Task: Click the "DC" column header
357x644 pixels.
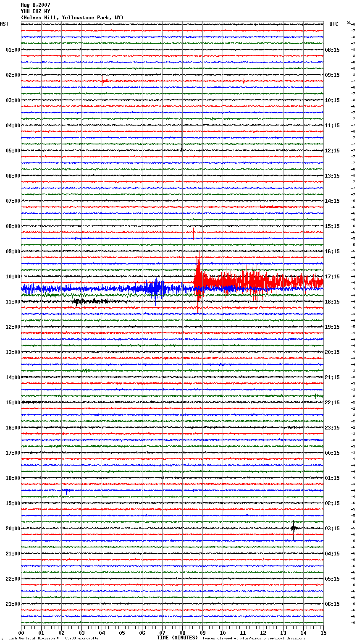Action: (x=349, y=23)
